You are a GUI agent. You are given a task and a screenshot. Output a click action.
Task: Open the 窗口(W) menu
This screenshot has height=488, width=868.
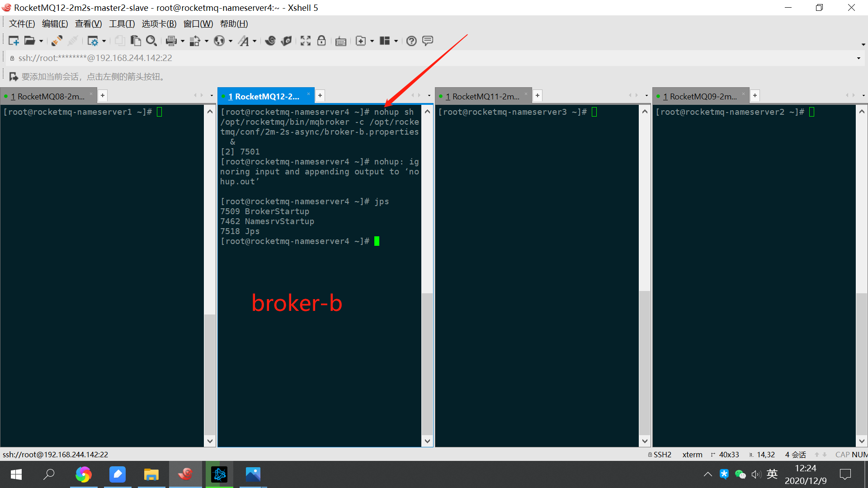point(198,24)
